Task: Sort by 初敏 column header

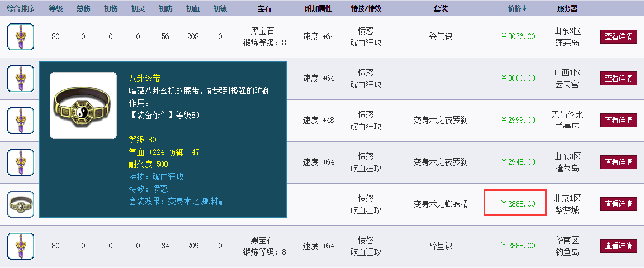Action: 220,8
